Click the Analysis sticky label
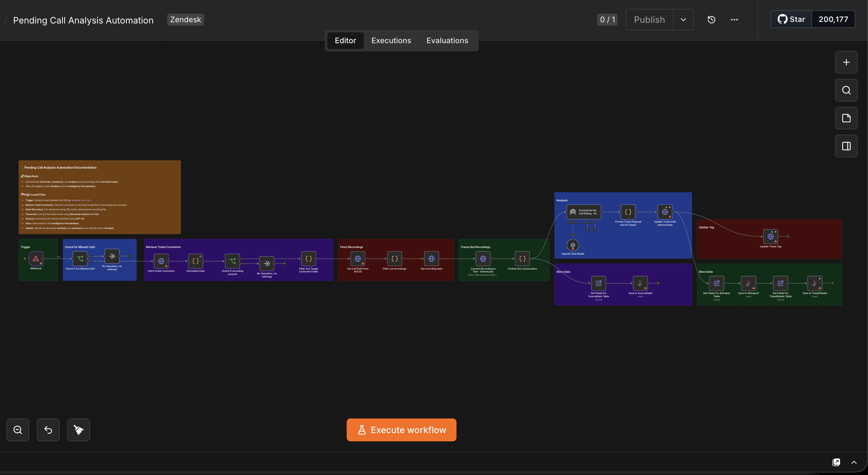868x475 pixels. pos(562,200)
